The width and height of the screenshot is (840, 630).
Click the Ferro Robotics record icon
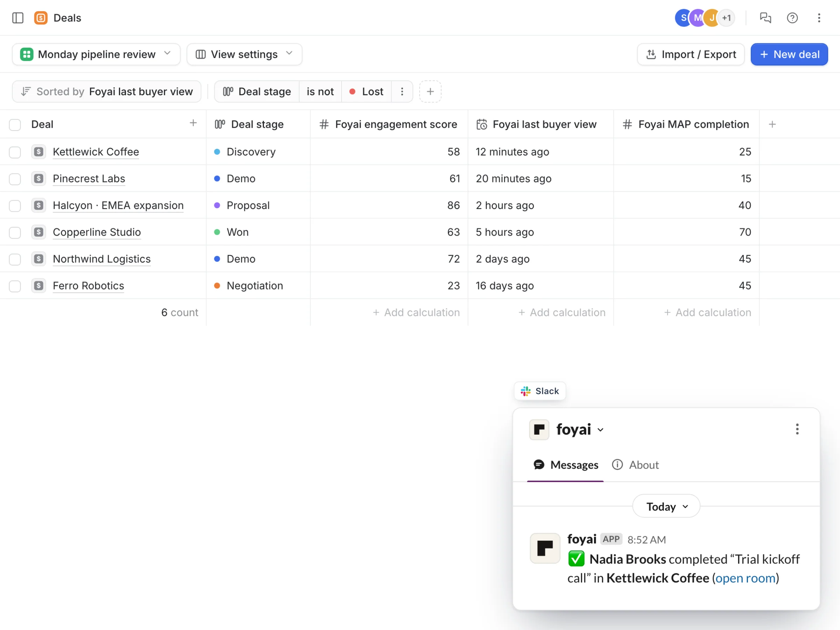pos(39,286)
